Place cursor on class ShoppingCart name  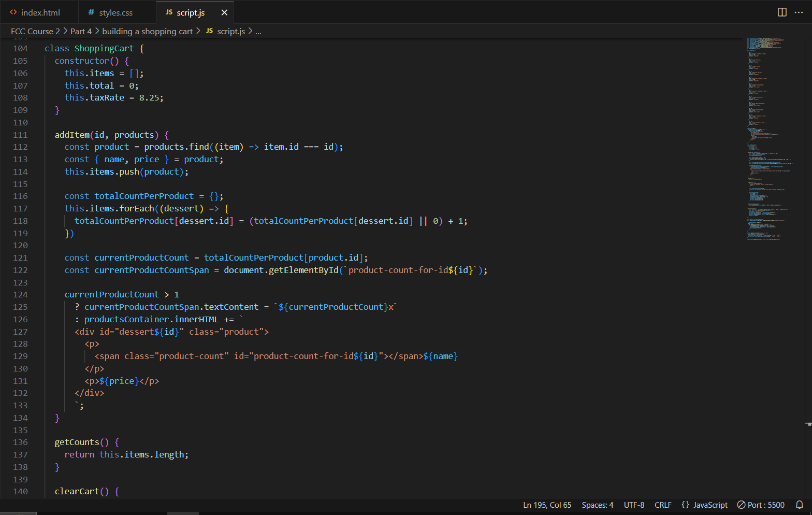(x=104, y=48)
